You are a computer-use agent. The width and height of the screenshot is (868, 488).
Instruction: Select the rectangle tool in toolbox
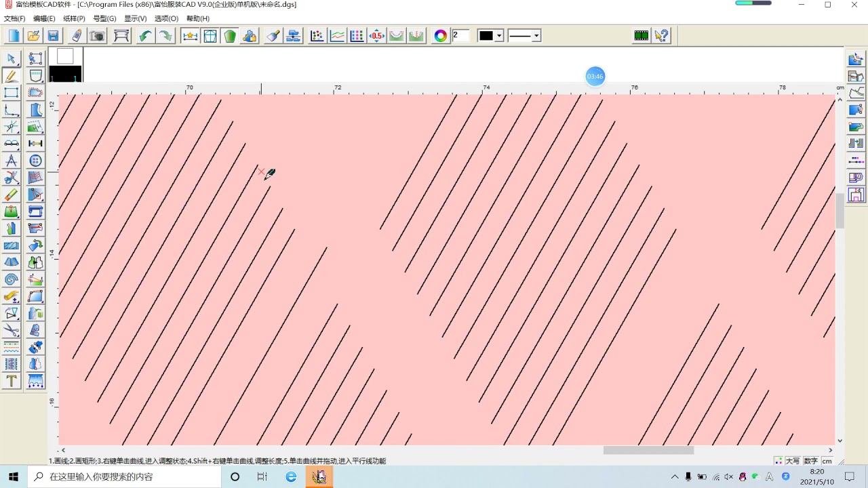click(x=12, y=93)
